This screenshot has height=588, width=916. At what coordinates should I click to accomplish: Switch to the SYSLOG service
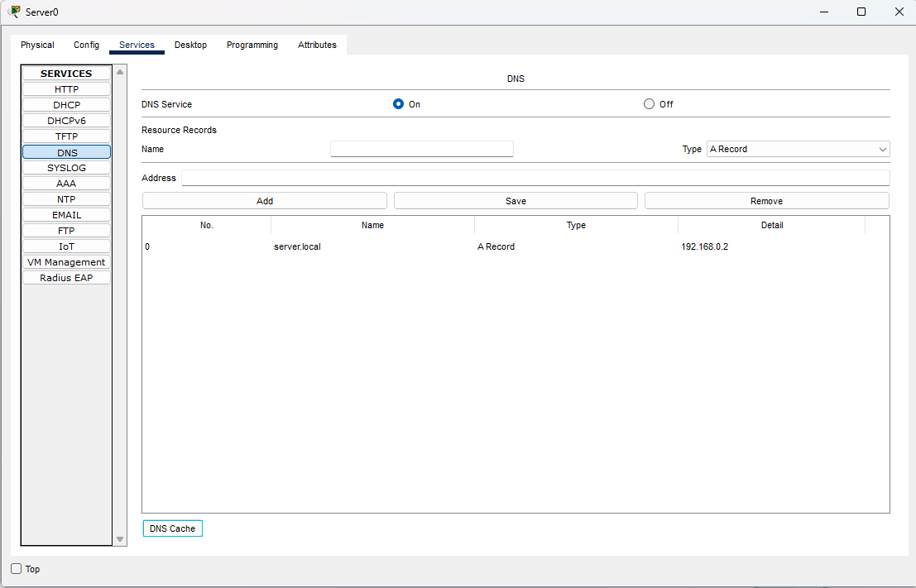(66, 167)
